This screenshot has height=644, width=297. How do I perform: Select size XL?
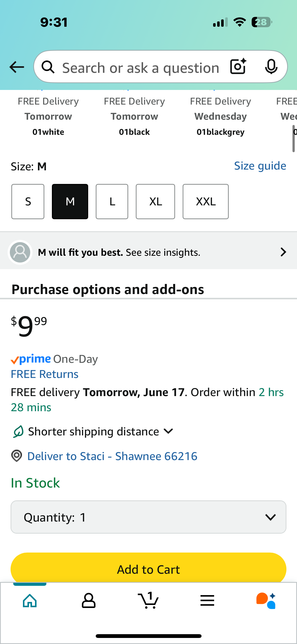pyautogui.click(x=155, y=202)
